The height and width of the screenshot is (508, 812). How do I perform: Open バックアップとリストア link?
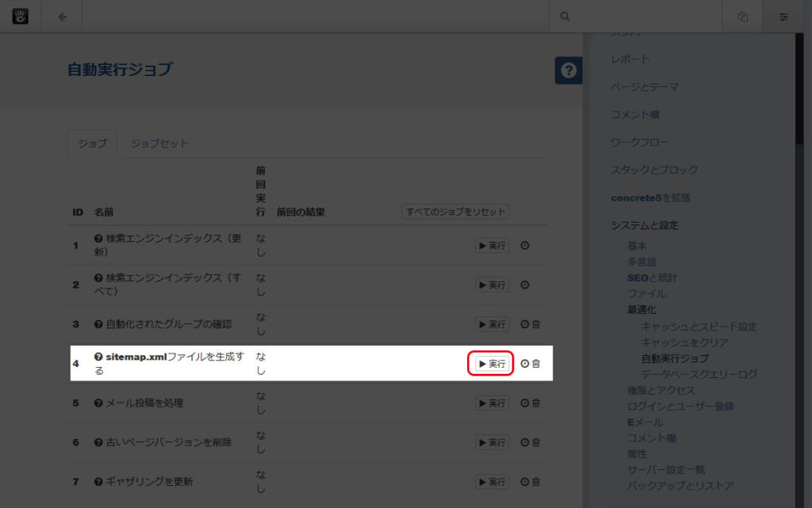click(680, 486)
